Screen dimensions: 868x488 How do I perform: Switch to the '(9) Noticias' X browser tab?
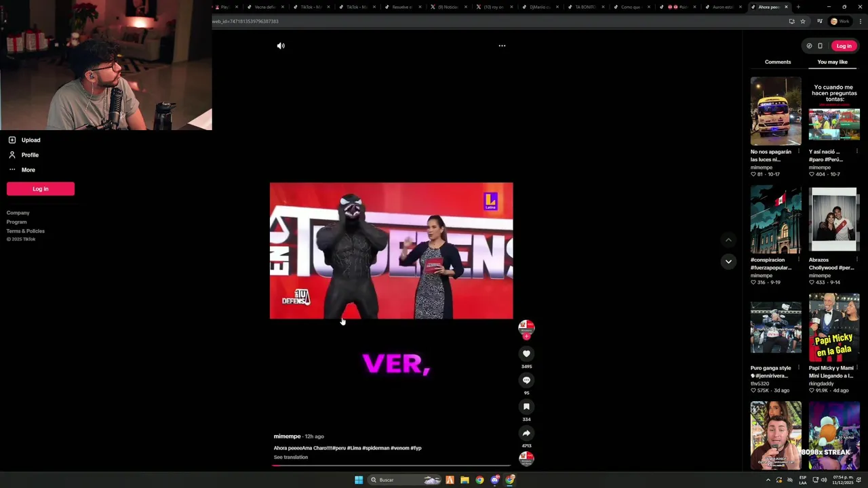tap(448, 7)
